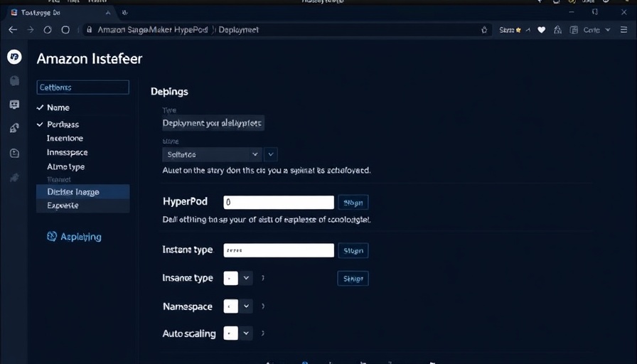
Task: Go back with the browser back arrow
Action: tap(13, 30)
